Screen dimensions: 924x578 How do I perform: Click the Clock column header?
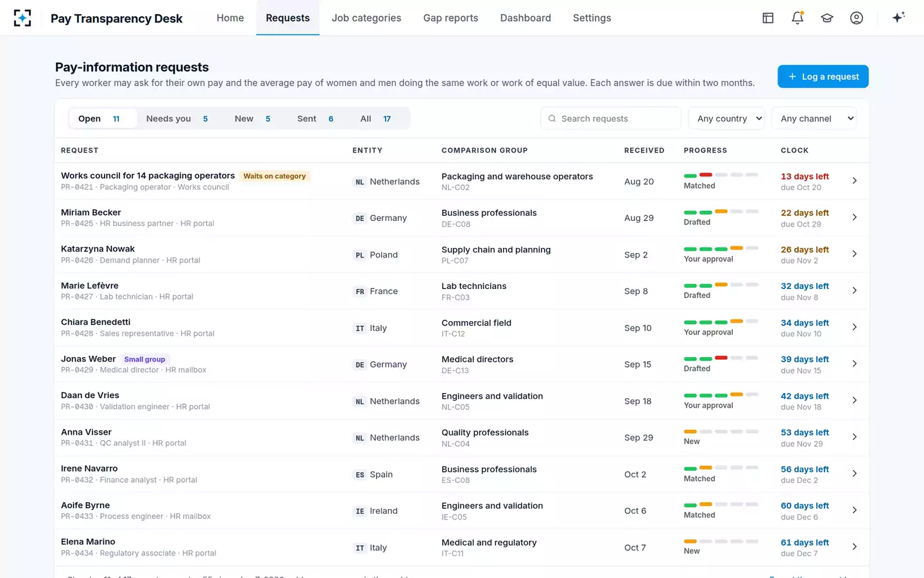tap(794, 150)
